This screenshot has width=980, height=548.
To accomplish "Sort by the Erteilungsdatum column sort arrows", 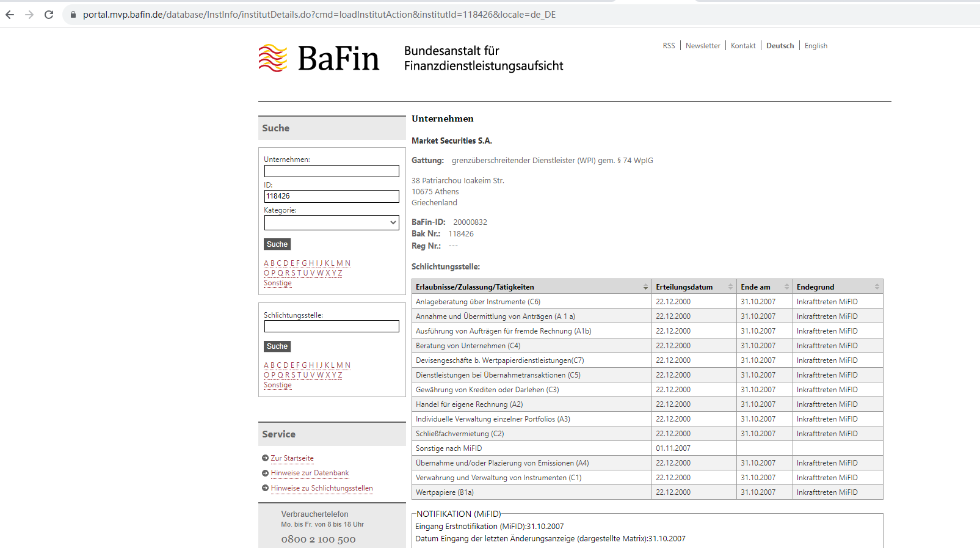I will coord(730,287).
